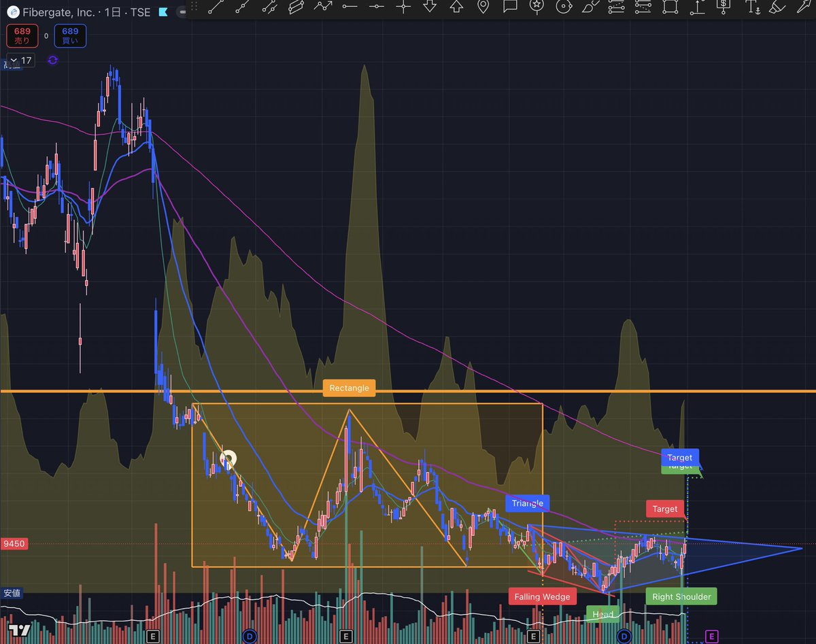816x644 pixels.
Task: Select the Brush drawing tool
Action: 590,7
